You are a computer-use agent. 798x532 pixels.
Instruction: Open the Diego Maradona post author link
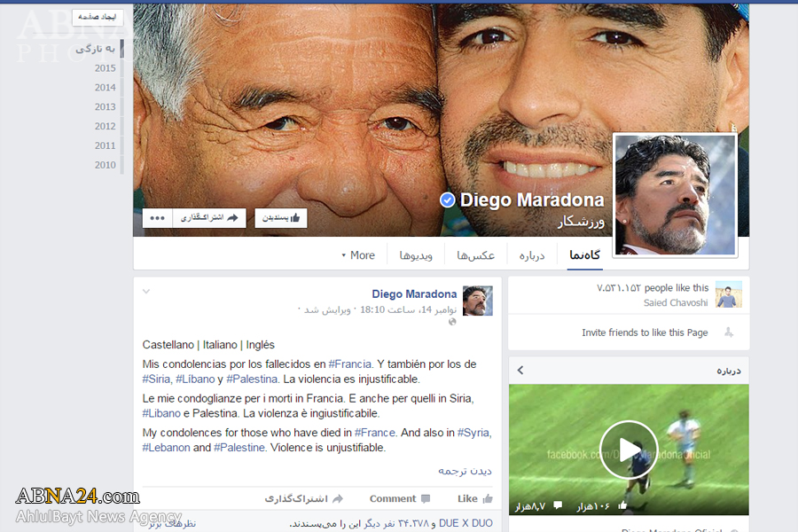[414, 293]
